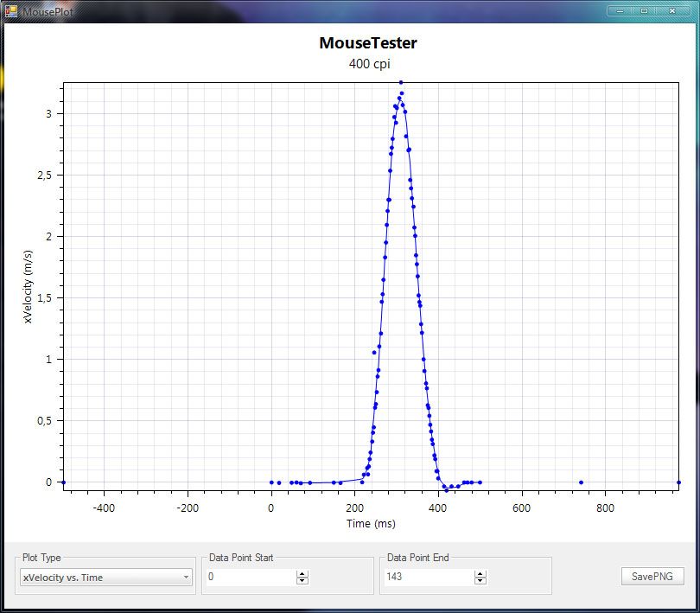Maximize the MousePlot window
The height and width of the screenshot is (613, 700).
[x=644, y=10]
